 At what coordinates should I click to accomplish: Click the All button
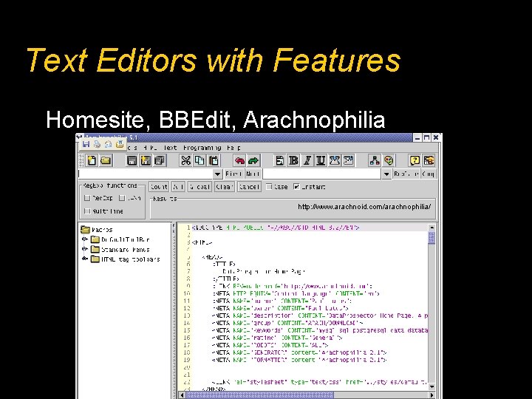click(x=178, y=187)
